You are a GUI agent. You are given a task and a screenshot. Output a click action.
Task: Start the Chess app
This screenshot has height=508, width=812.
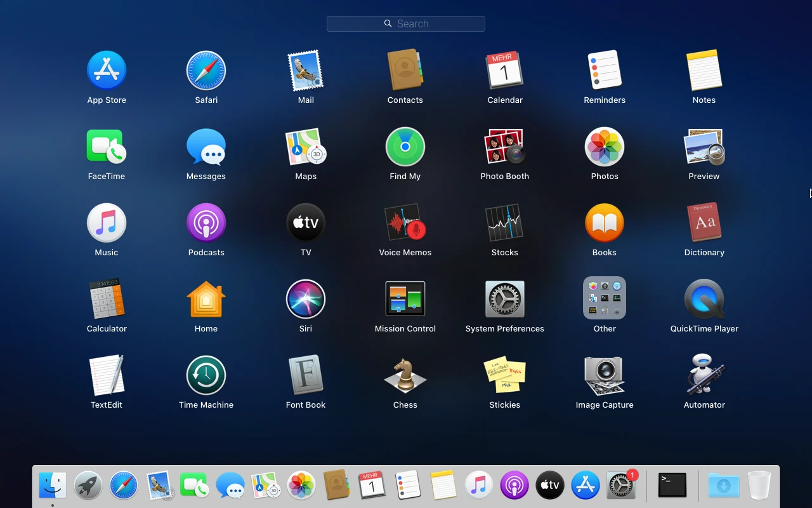point(405,375)
